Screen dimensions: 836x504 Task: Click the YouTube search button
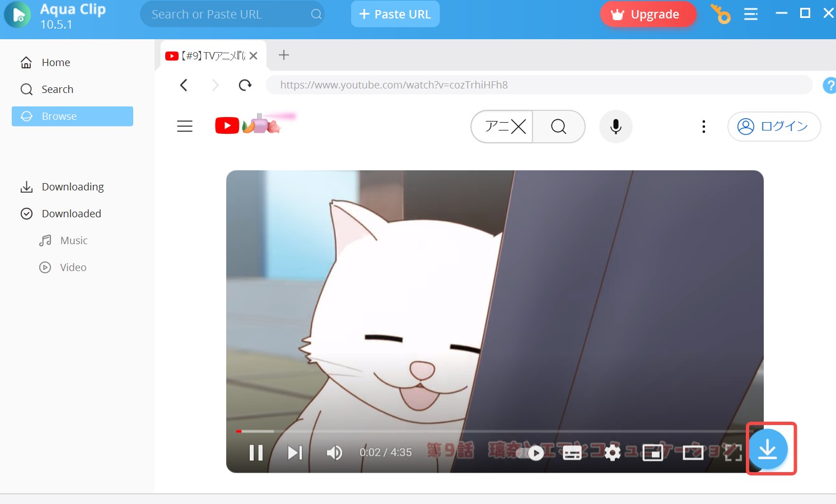point(559,127)
